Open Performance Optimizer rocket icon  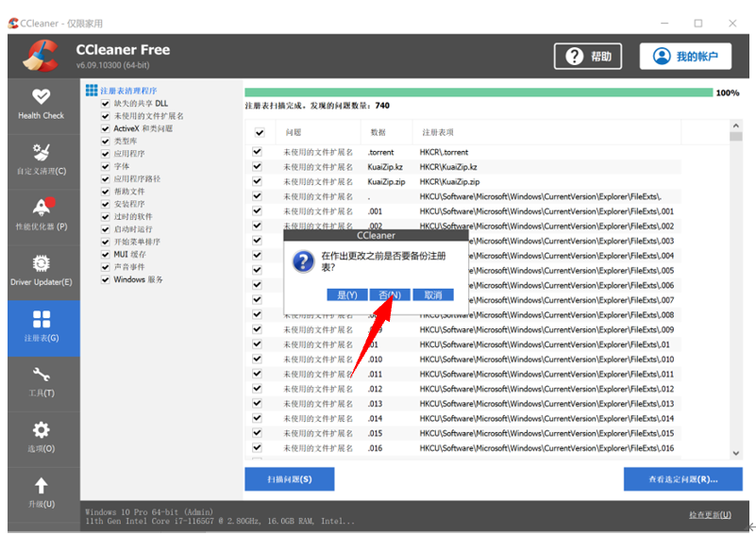coord(42,207)
